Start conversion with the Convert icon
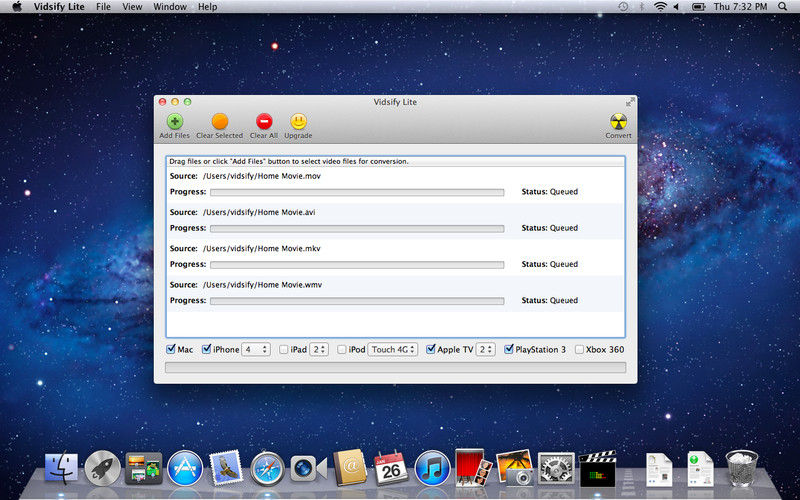 click(618, 121)
